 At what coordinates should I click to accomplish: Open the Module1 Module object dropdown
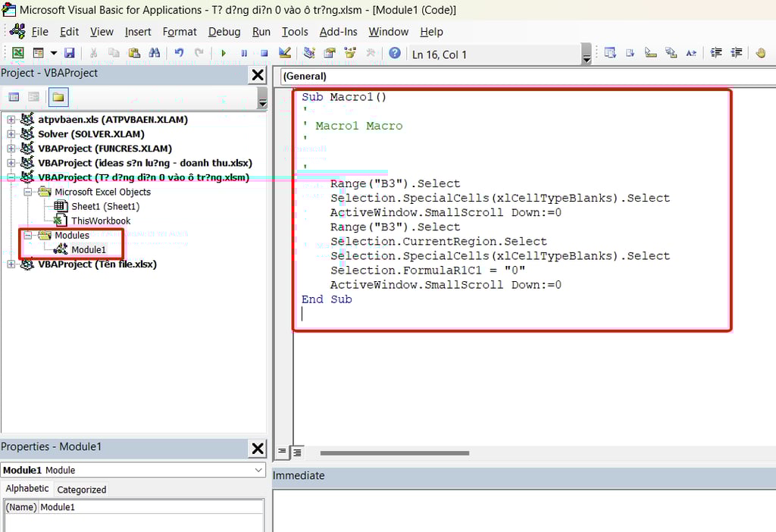tap(258, 470)
